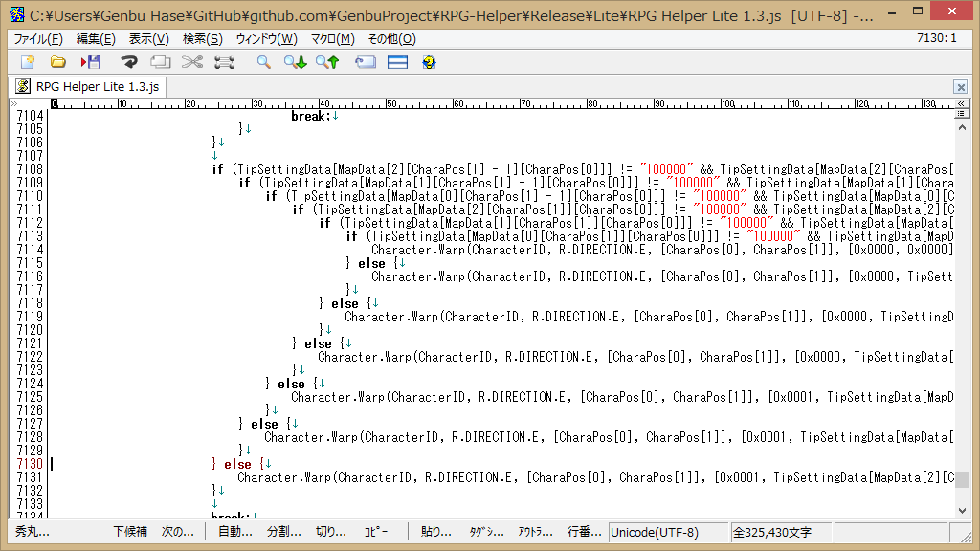Select the RPG Helper Lite 1.3.js tab
The width and height of the screenshot is (980, 551).
[88, 86]
